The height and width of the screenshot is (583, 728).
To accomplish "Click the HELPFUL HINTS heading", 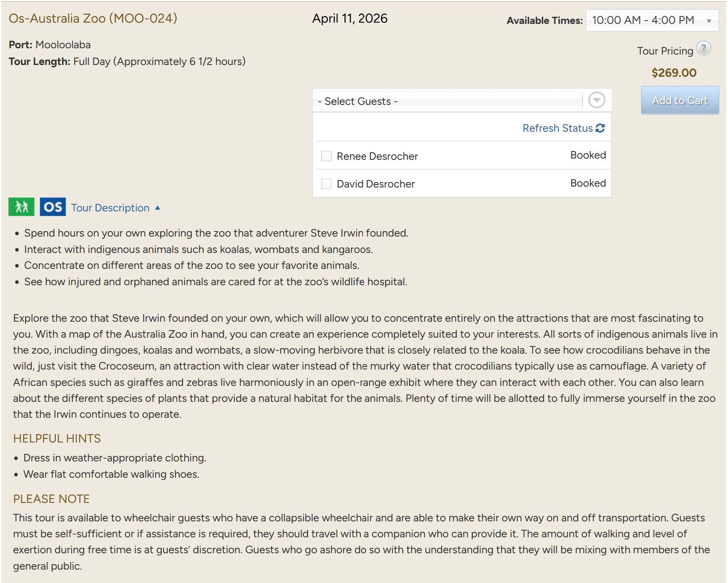I will (x=57, y=438).
